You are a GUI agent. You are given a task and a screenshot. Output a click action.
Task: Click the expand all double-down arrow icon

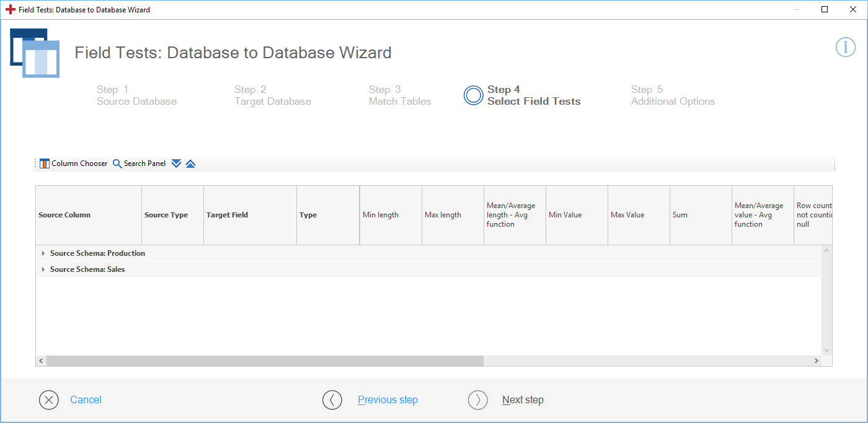[x=176, y=164]
